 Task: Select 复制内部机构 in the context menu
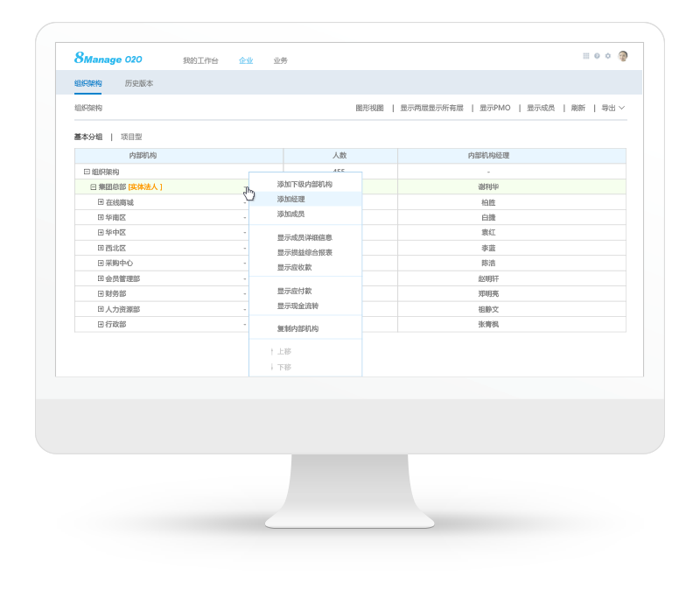(x=297, y=328)
